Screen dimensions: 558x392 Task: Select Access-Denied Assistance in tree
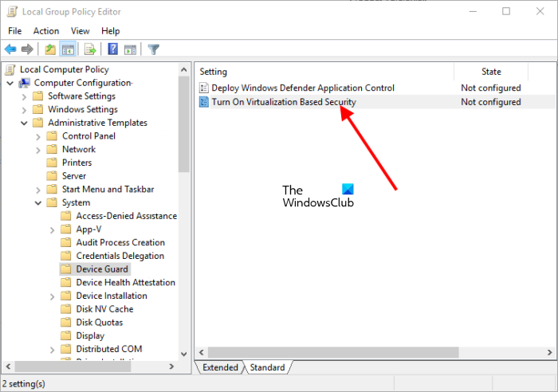coord(126,216)
